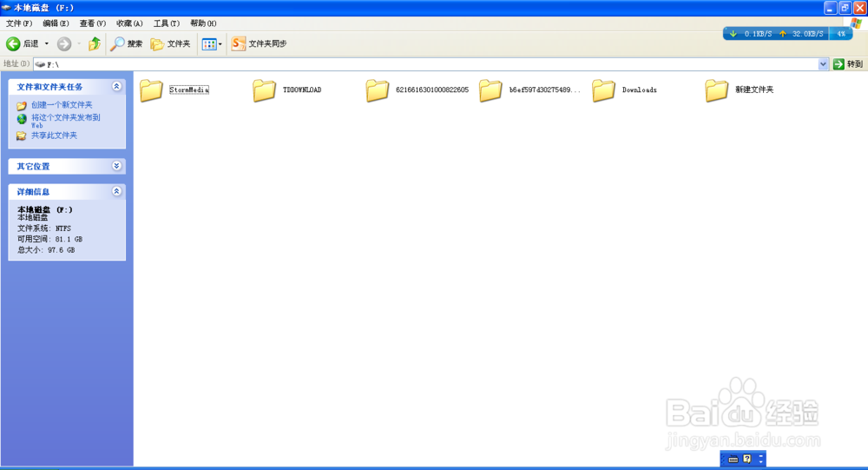868x470 pixels.
Task: Click the 文件夹同步 folder sync button
Action: pyautogui.click(x=259, y=43)
